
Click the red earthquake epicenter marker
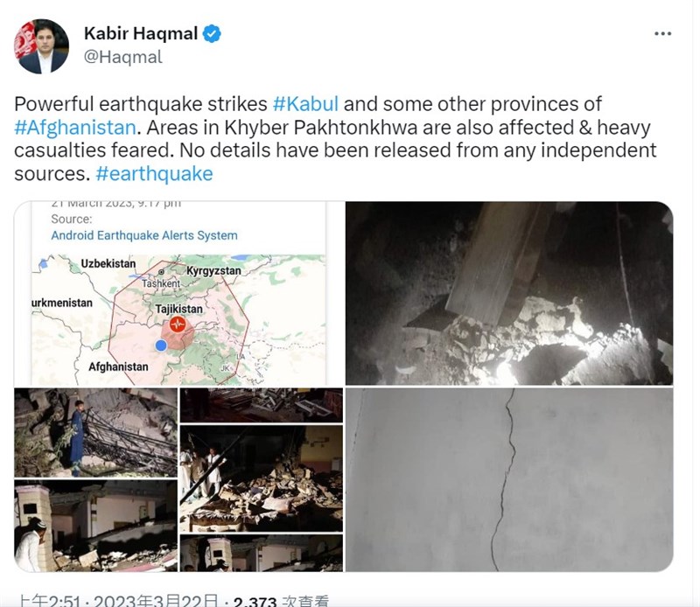(x=178, y=324)
